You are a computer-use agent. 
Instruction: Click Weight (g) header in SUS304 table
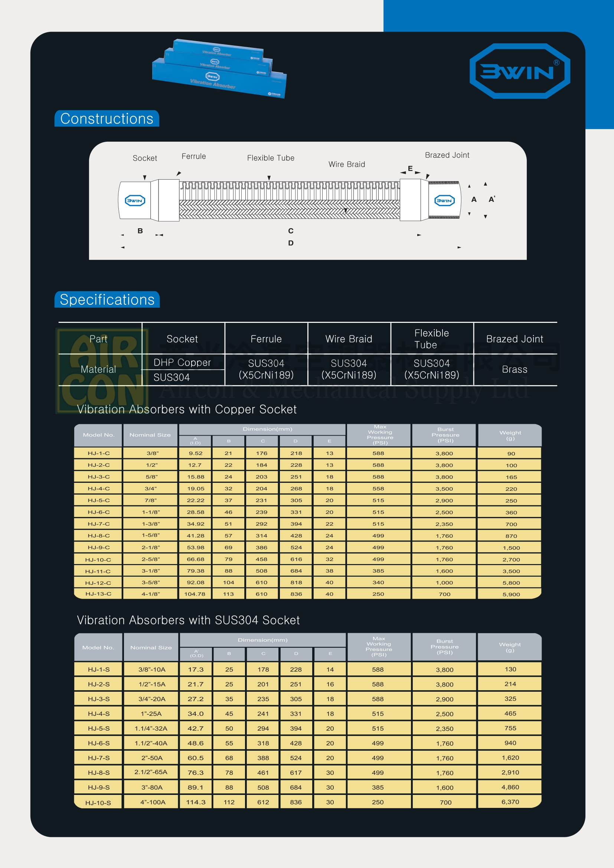click(x=510, y=647)
